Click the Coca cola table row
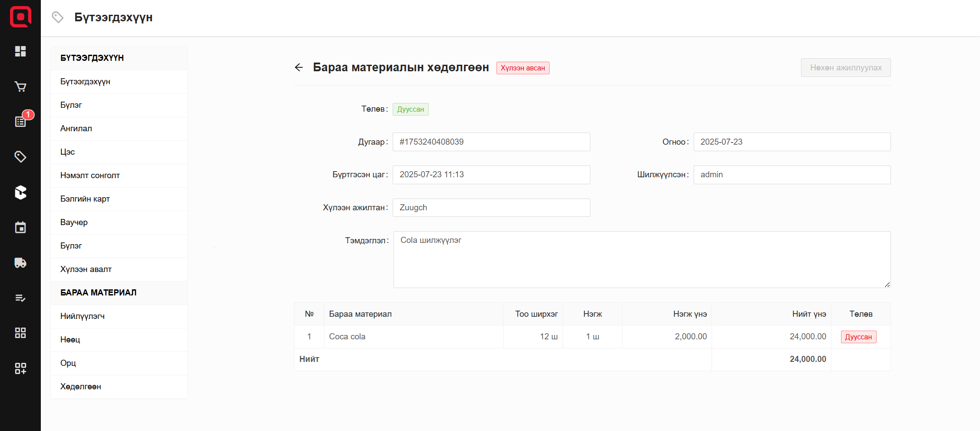980x431 pixels. pyautogui.click(x=413, y=337)
